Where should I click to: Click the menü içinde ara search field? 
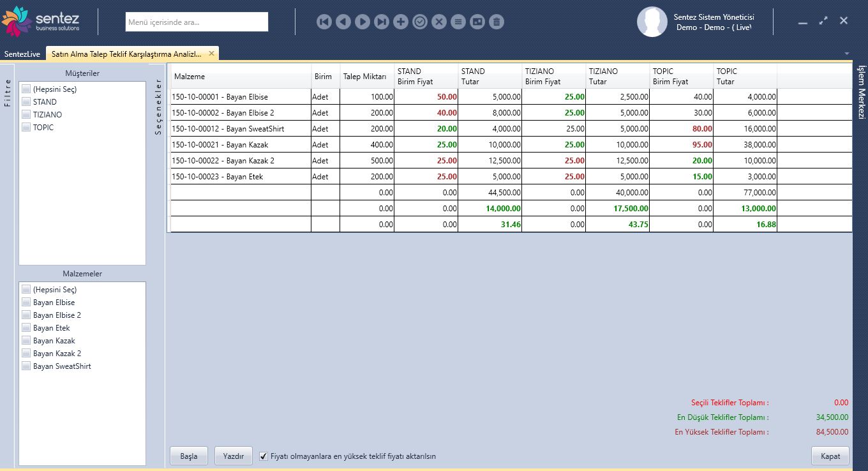click(197, 21)
